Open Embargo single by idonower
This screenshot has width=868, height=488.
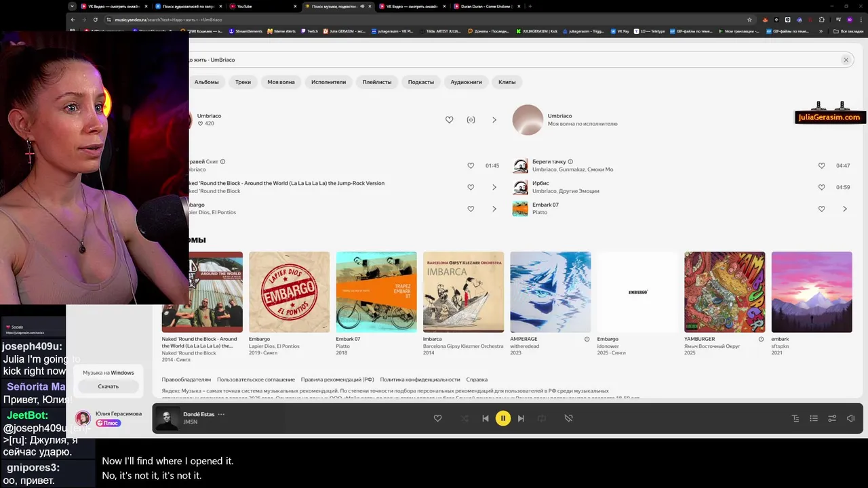coord(637,292)
